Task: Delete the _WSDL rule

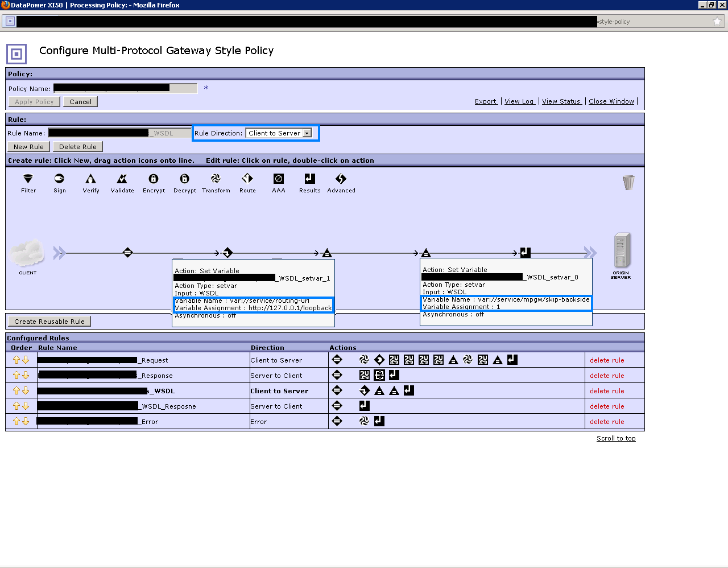Action: (x=607, y=391)
